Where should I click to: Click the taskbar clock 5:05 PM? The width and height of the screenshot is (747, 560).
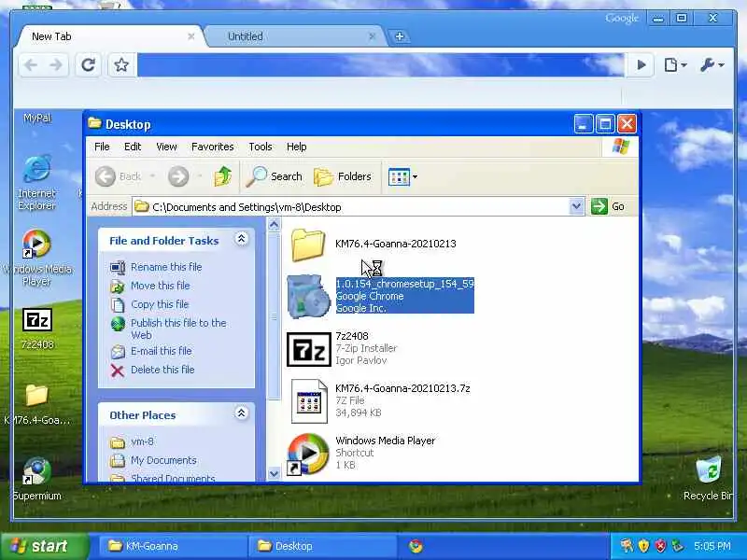(712, 546)
